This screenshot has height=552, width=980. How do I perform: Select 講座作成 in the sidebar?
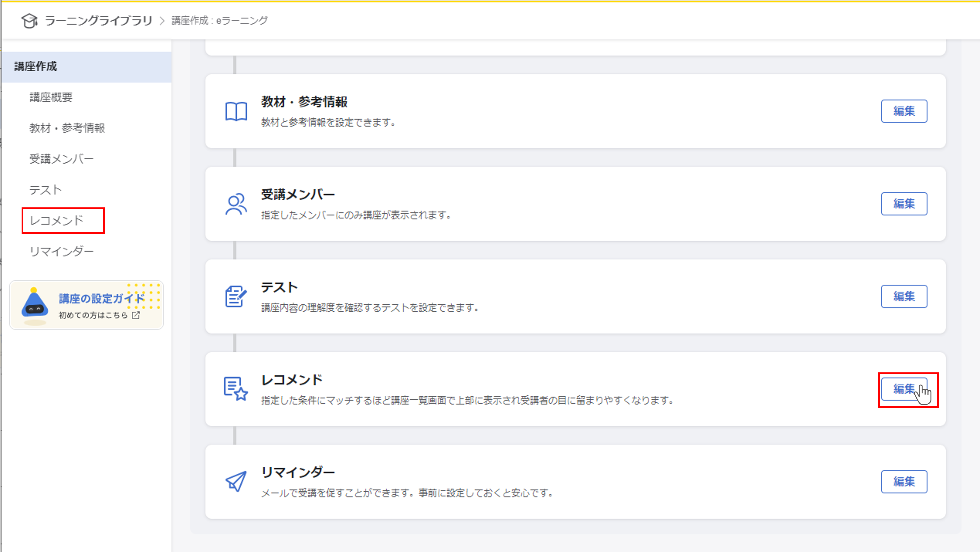pos(87,66)
